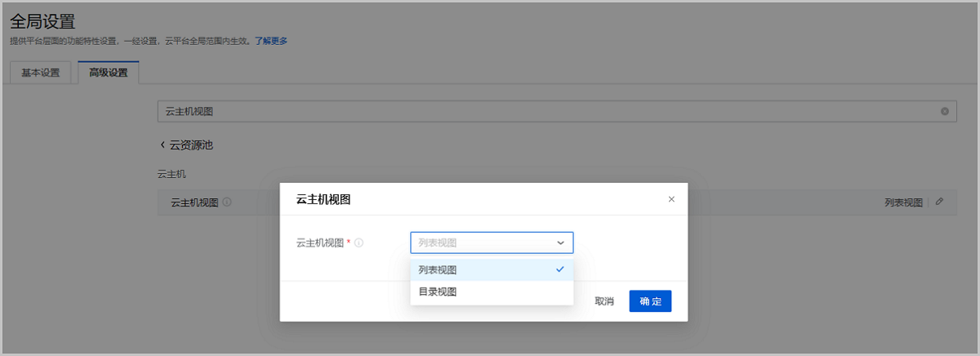The image size is (980, 356).
Task: Select the 高级设置 tab
Action: (109, 73)
